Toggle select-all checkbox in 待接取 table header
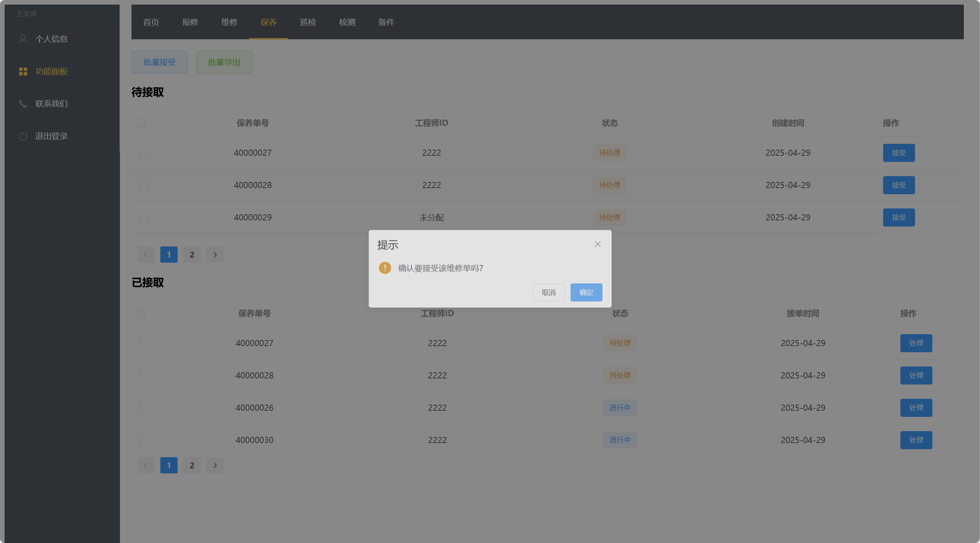Screen dimensions: 980x543 point(141,123)
